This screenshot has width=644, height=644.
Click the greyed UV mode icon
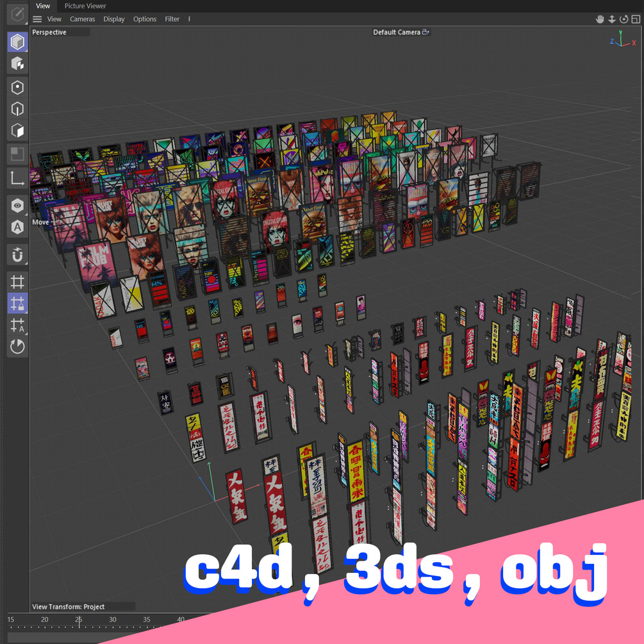pos(17,154)
